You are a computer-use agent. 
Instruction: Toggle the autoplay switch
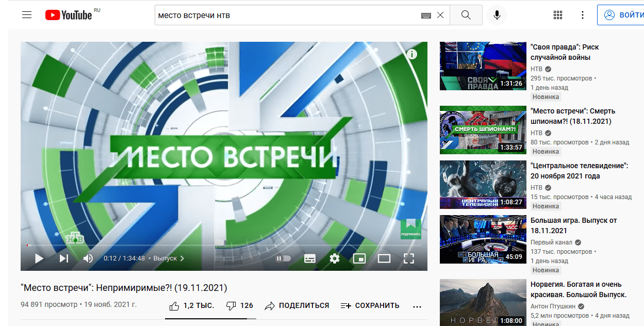coord(284,258)
